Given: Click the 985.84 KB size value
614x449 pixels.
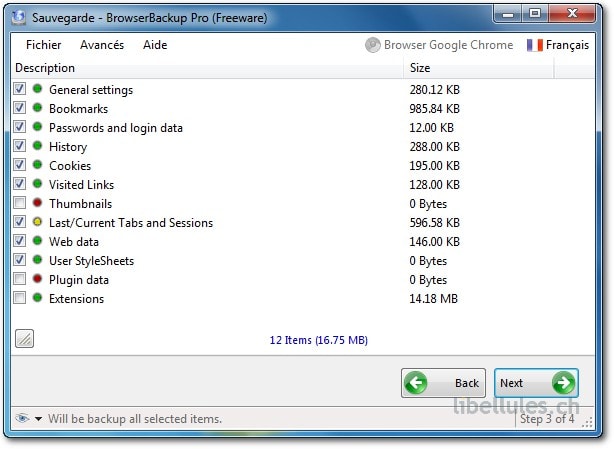Looking at the screenshot, I should (435, 109).
